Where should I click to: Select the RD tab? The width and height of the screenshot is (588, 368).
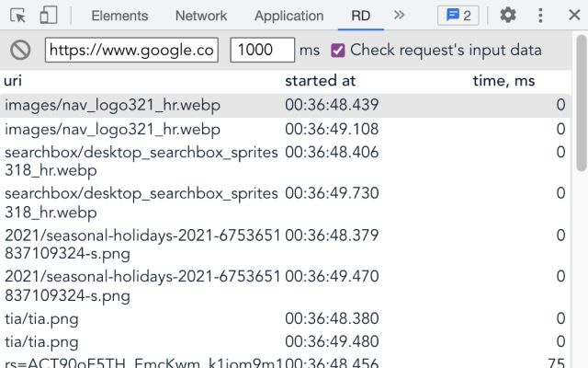tap(360, 16)
